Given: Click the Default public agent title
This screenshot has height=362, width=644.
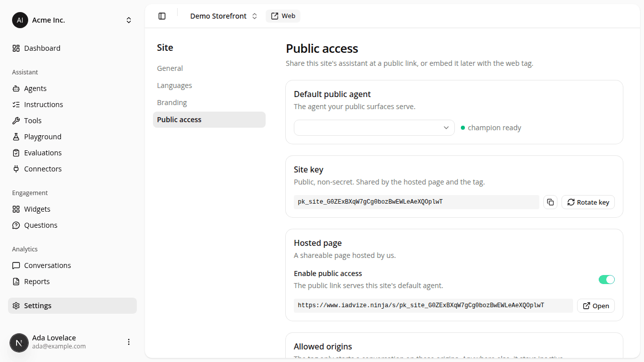Looking at the screenshot, I should click(333, 94).
